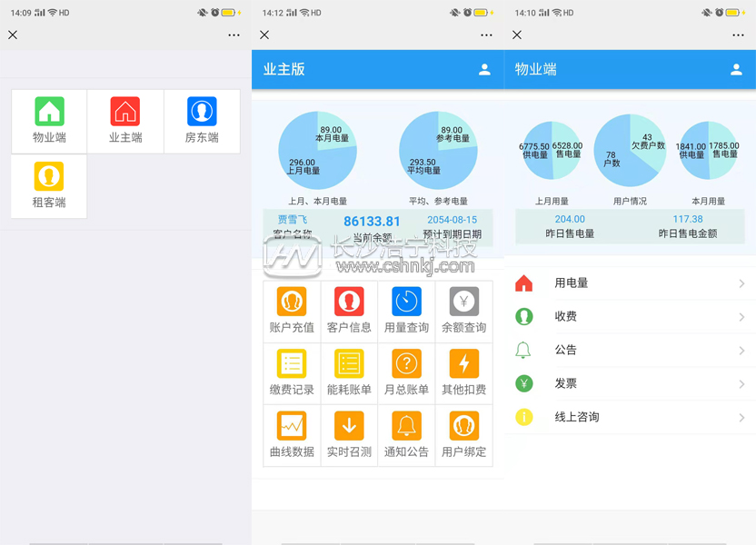Screen dimensions: 756x545
Task: Tap the profile icon in the 物业端 header
Action: (736, 69)
